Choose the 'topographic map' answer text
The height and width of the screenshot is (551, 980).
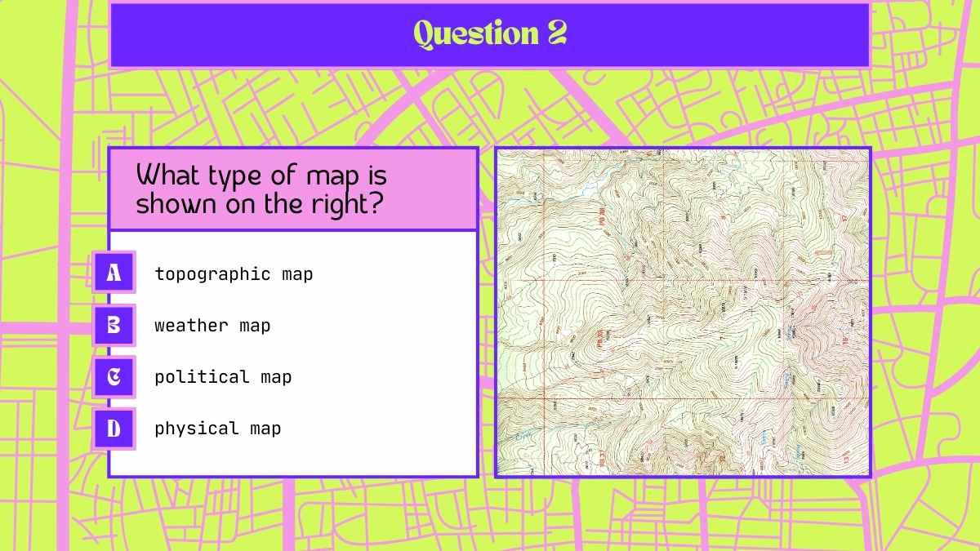[x=234, y=274]
